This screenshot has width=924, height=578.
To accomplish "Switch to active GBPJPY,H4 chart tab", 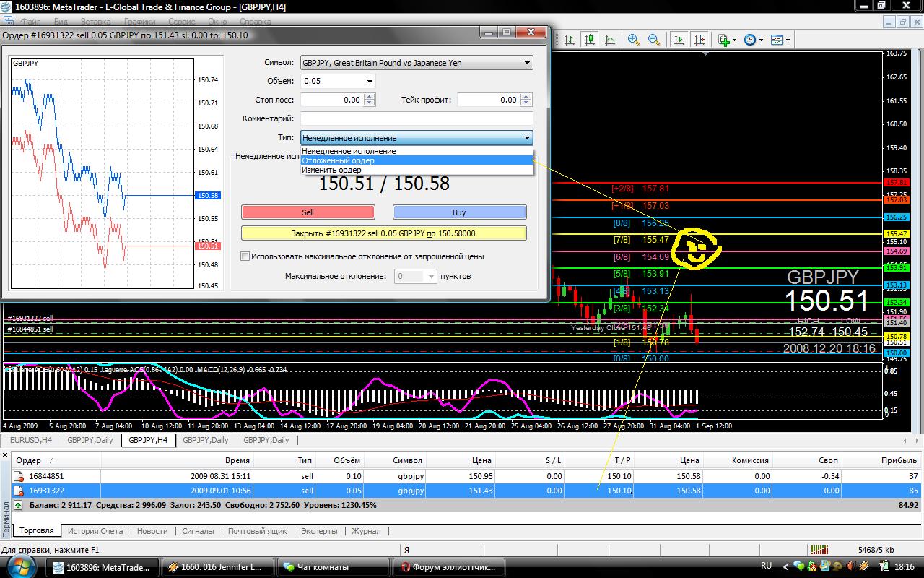I will tap(147, 439).
